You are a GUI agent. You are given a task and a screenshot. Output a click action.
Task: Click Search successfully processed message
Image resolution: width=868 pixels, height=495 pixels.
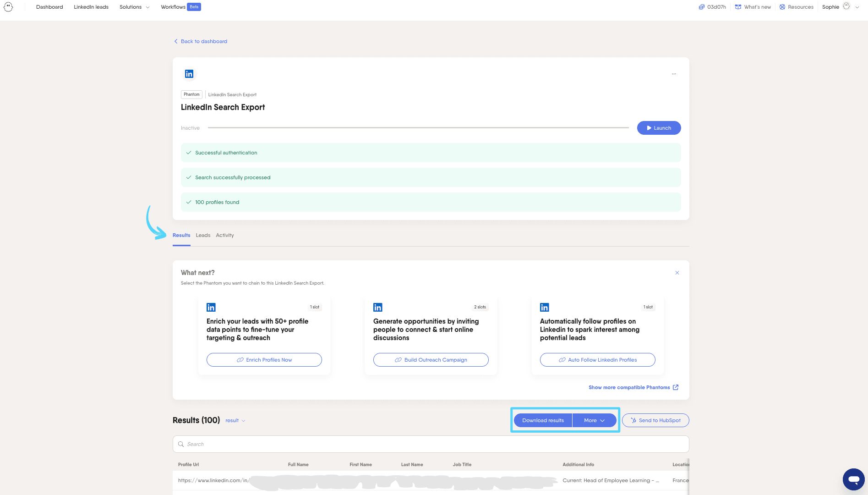click(x=431, y=177)
